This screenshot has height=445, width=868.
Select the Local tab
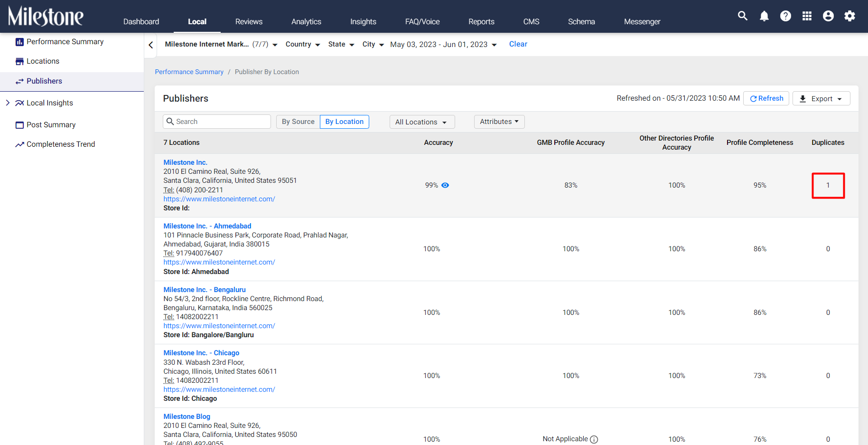pos(197,22)
